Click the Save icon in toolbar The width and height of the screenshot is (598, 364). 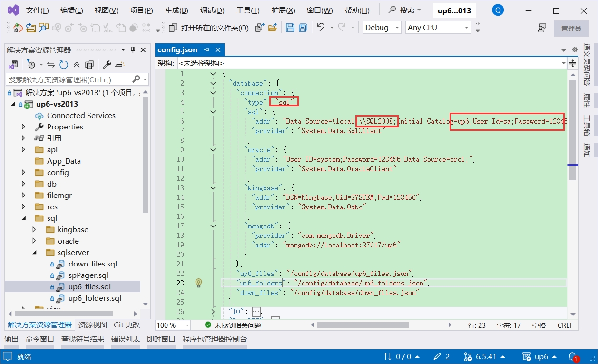pyautogui.click(x=290, y=28)
